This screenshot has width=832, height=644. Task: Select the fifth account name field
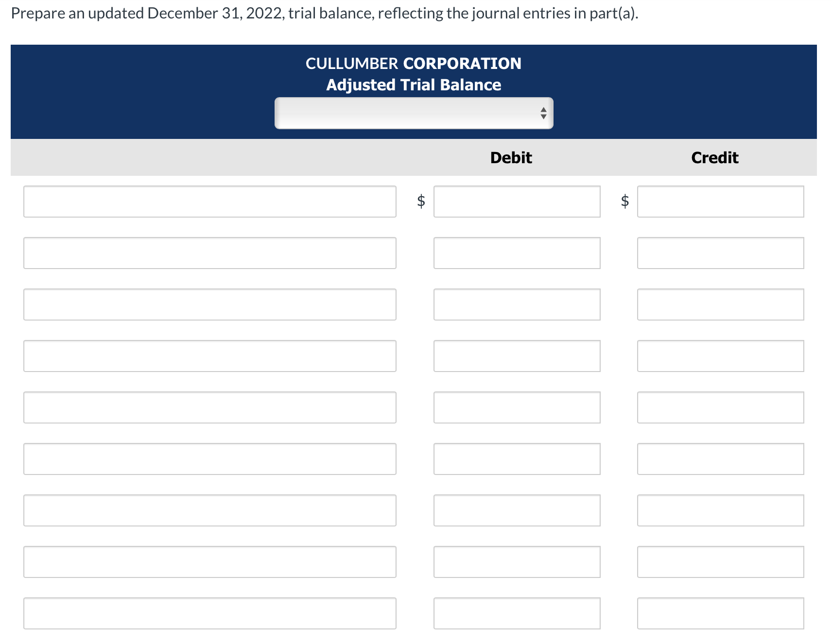pos(210,407)
